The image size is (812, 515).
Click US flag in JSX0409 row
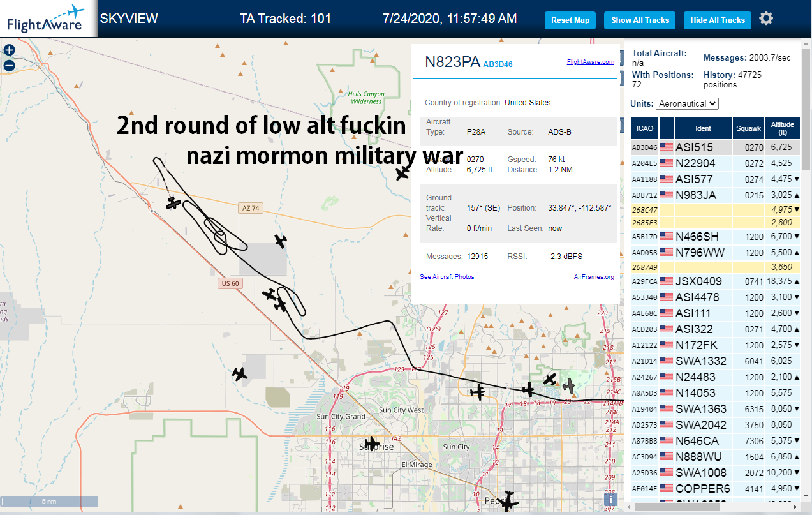tap(667, 281)
